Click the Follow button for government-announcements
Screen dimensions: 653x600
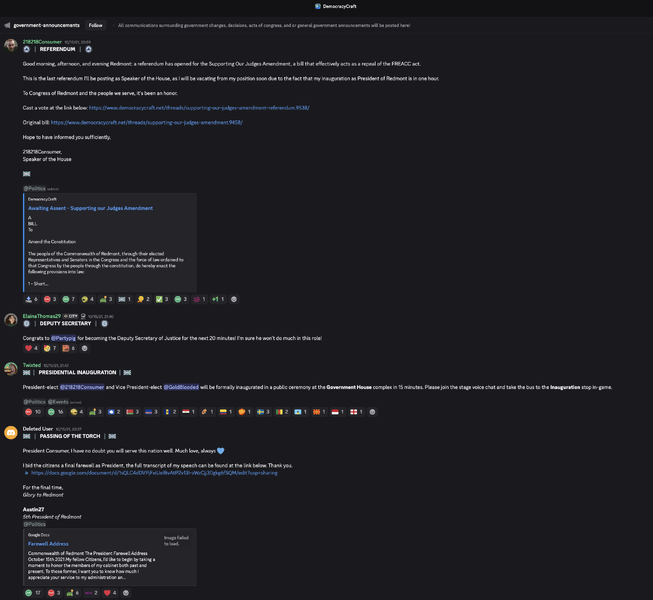click(95, 25)
